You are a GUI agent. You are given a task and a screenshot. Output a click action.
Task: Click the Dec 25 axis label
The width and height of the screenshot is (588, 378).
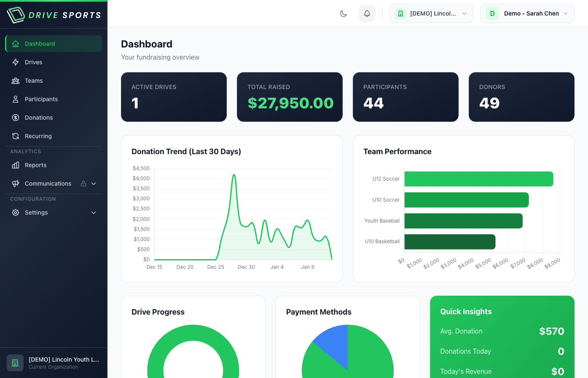click(x=216, y=267)
